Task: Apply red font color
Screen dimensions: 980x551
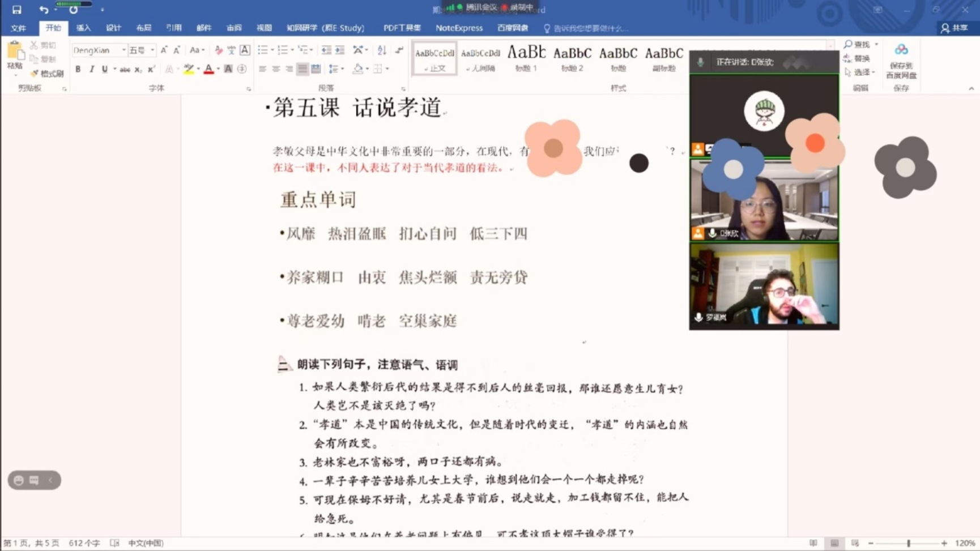Action: pos(209,69)
